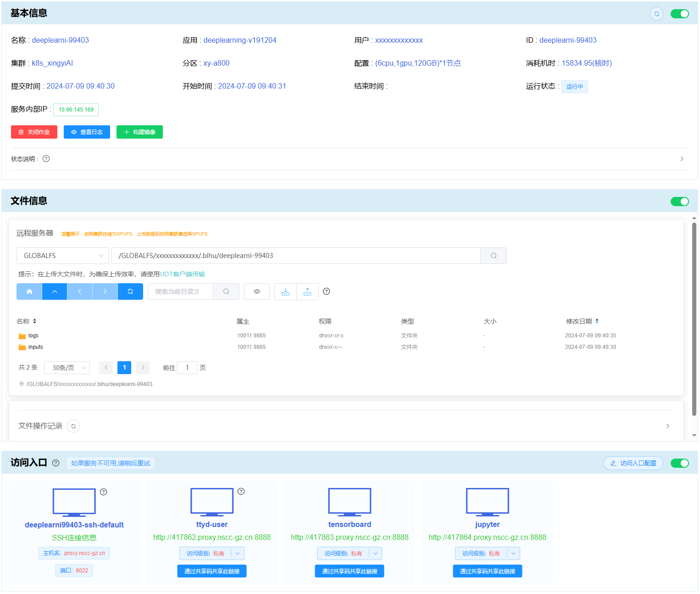Viewport: 700px width, 594px height.
Task: Click the search current directory field
Action: tap(180, 291)
